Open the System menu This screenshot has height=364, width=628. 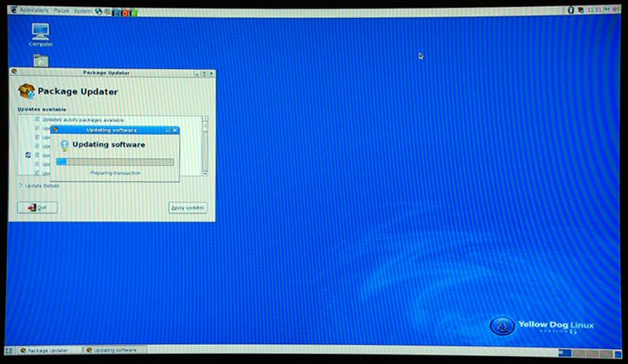pyautogui.click(x=82, y=10)
